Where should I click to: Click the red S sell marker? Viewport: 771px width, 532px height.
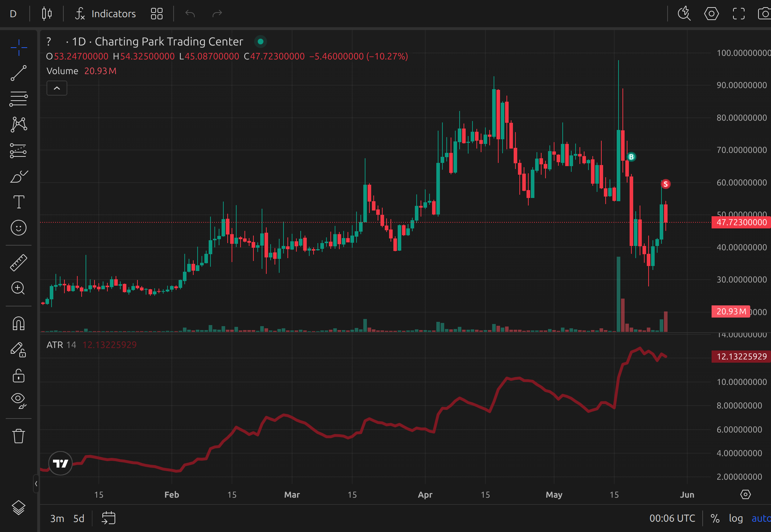[x=665, y=184]
